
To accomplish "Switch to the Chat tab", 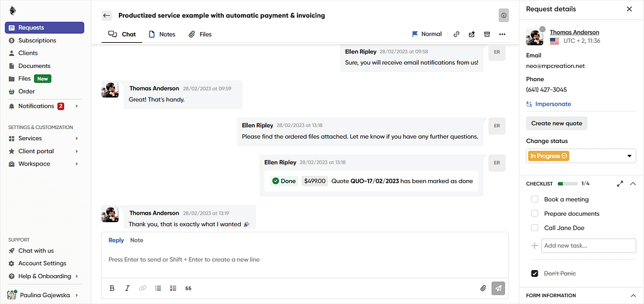I will click(x=122, y=35).
